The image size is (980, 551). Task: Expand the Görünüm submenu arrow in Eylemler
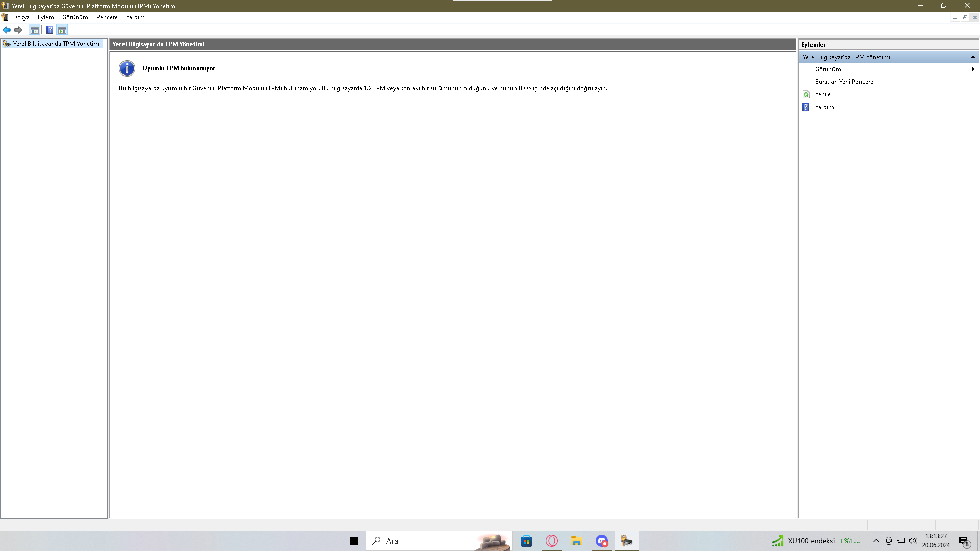coord(973,69)
